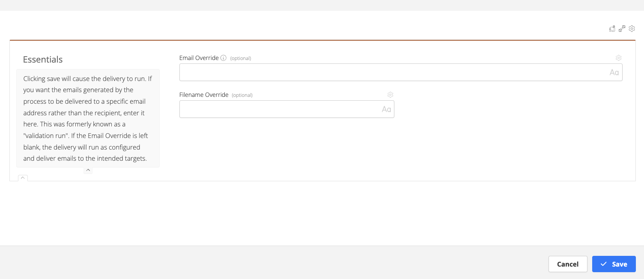The image size is (644, 279).
Task: Click the Aa icon inside the Email Override field
Action: [614, 72]
